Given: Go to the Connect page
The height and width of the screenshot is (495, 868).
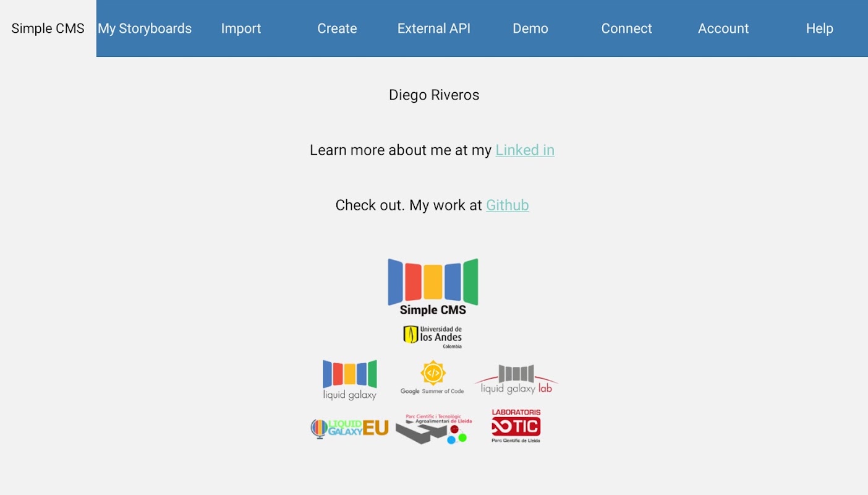Looking at the screenshot, I should (627, 28).
